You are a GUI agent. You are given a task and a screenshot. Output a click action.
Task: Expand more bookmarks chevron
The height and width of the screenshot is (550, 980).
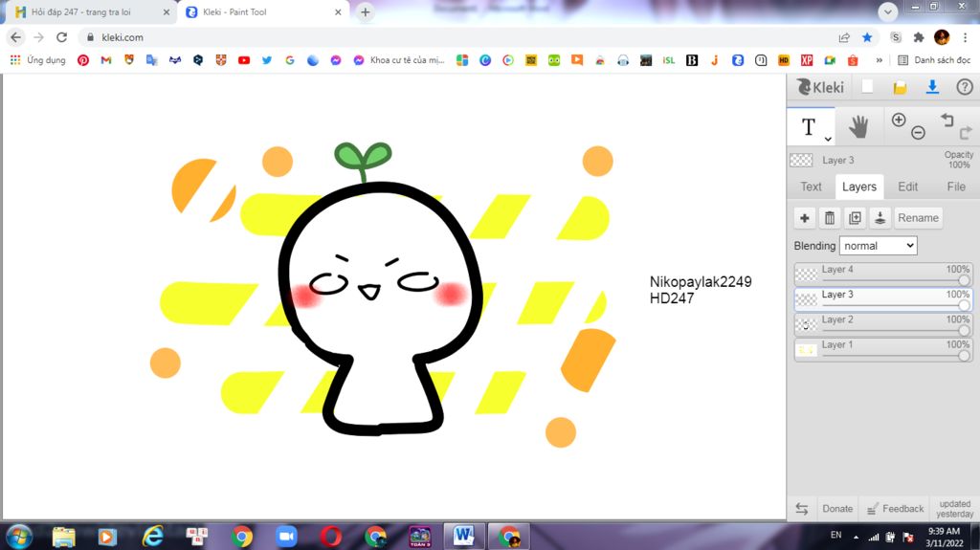880,60
